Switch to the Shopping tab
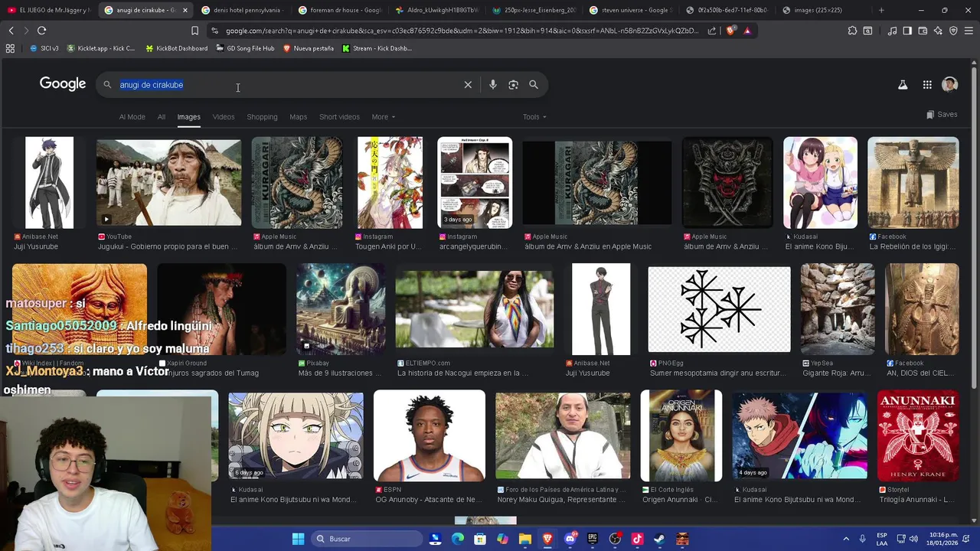Viewport: 980px width, 551px height. (262, 117)
